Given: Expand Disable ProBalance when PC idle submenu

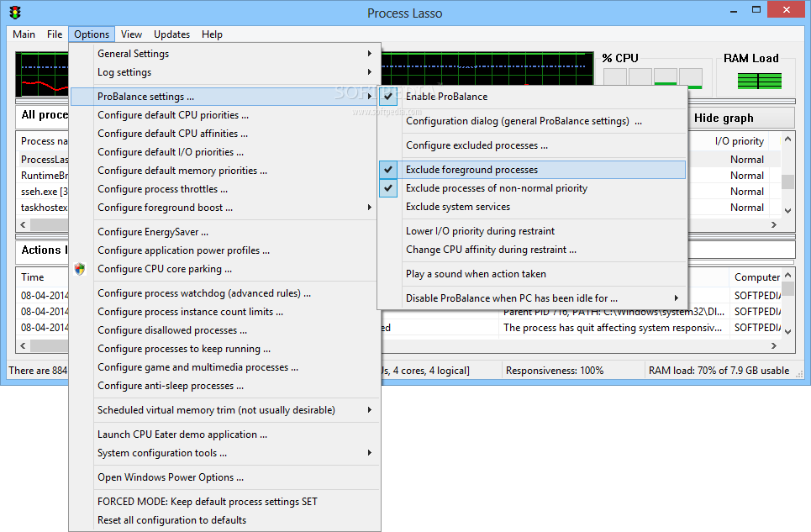Looking at the screenshot, I should pos(532,298).
